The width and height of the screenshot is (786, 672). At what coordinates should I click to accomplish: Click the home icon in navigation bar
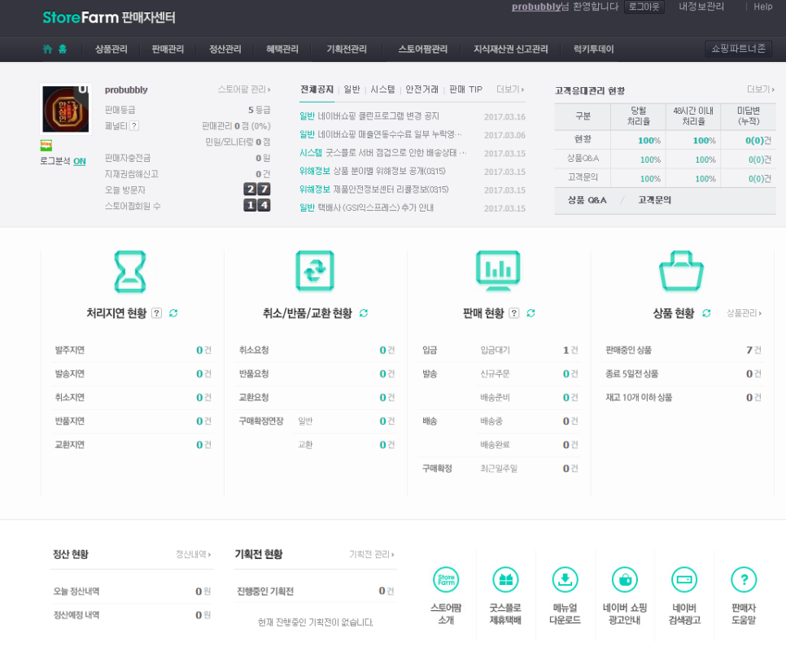pyautogui.click(x=48, y=49)
